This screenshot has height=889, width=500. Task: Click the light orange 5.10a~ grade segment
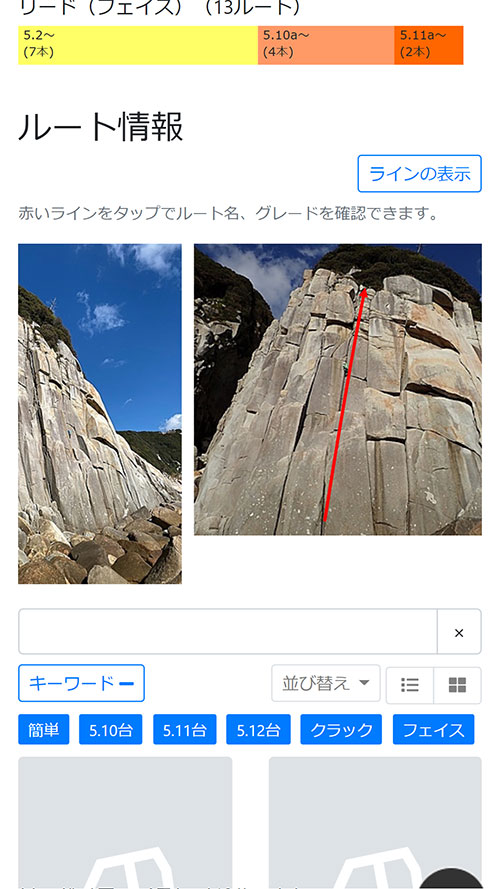(326, 45)
